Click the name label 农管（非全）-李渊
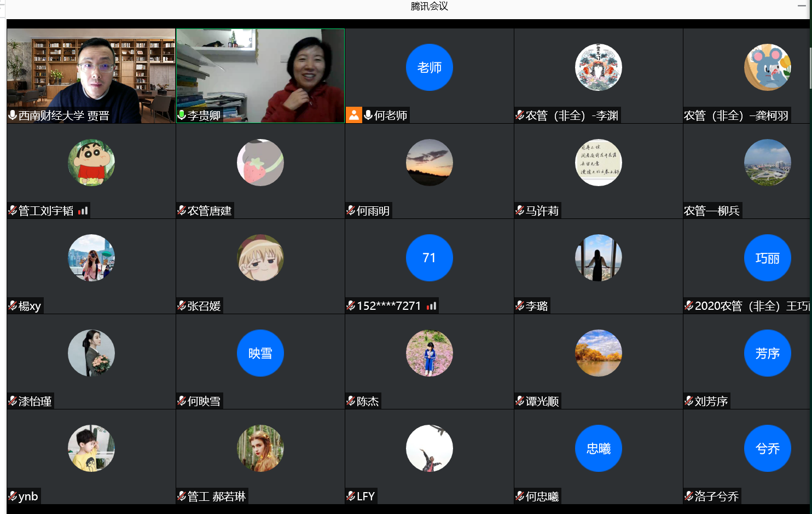 [x=571, y=115]
